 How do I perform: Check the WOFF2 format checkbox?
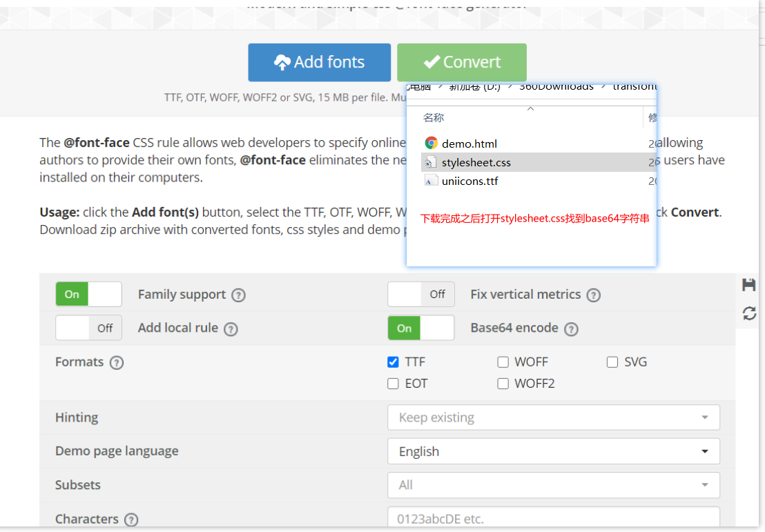click(x=503, y=384)
